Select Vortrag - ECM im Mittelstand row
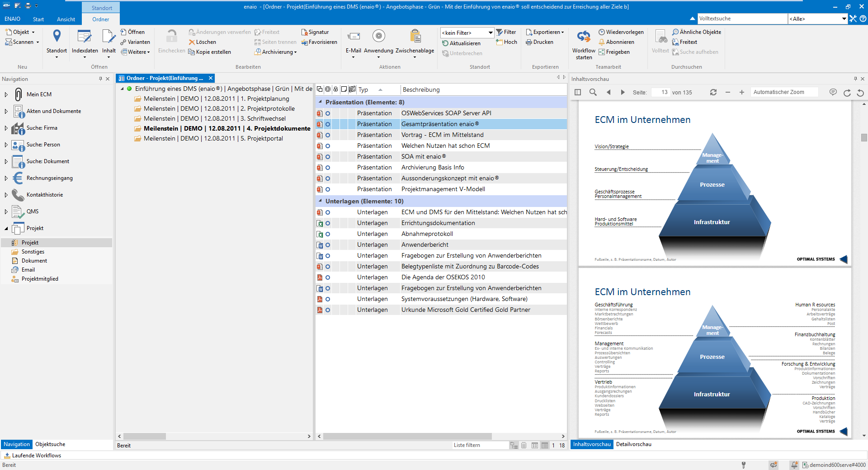 click(441, 135)
